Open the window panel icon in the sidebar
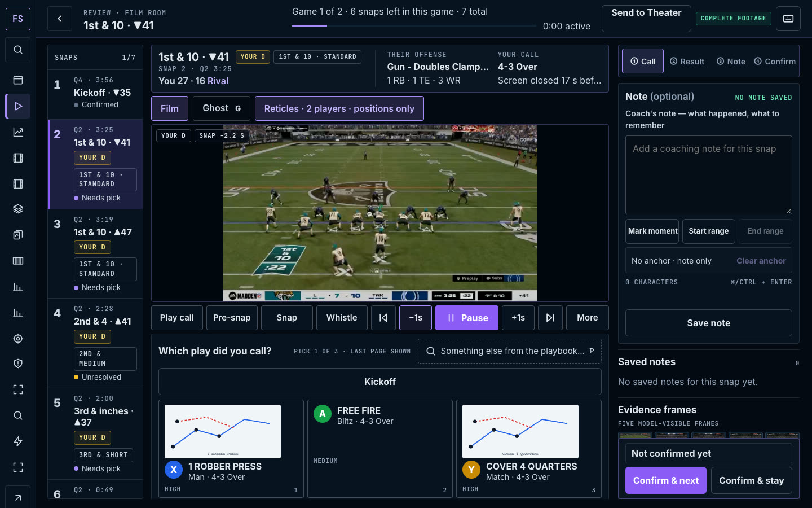The image size is (812, 508). click(x=18, y=80)
